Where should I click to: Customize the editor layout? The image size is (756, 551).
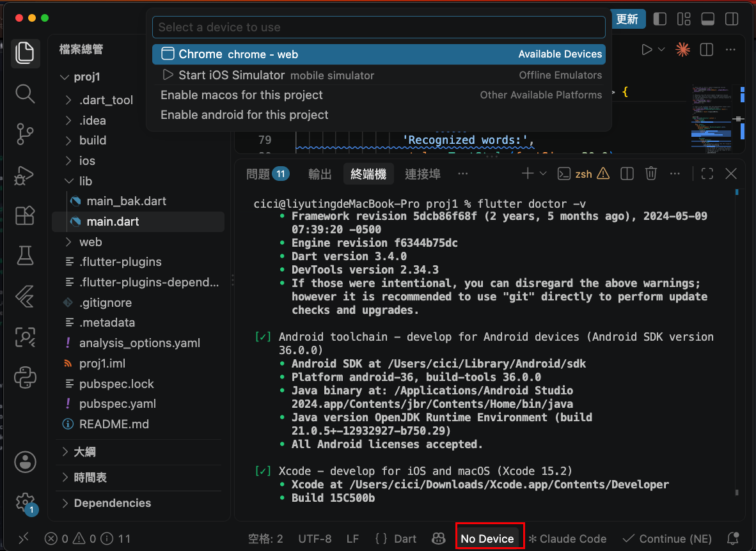click(x=684, y=19)
